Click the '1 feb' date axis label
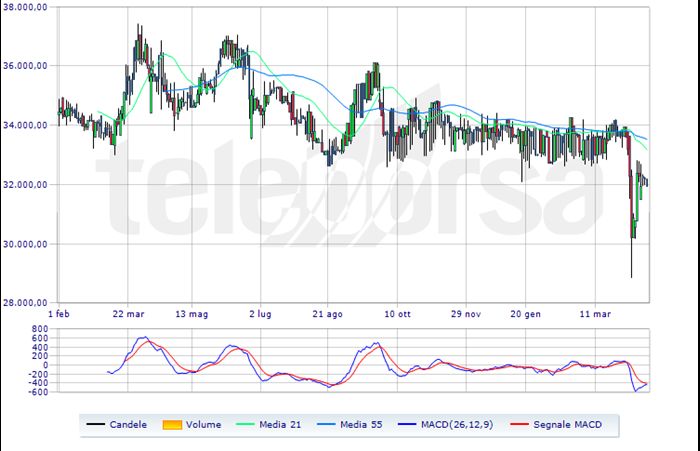Viewport: 700px width, 451px height. click(x=62, y=312)
